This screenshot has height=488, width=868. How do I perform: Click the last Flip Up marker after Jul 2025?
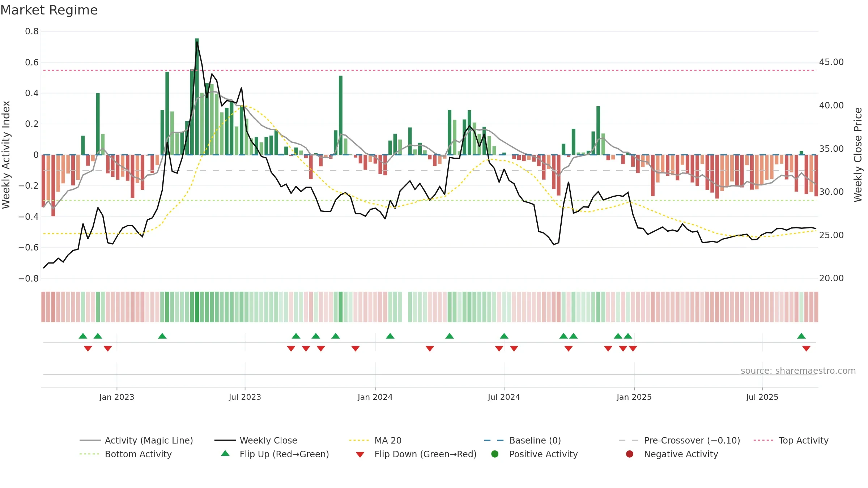(x=801, y=336)
